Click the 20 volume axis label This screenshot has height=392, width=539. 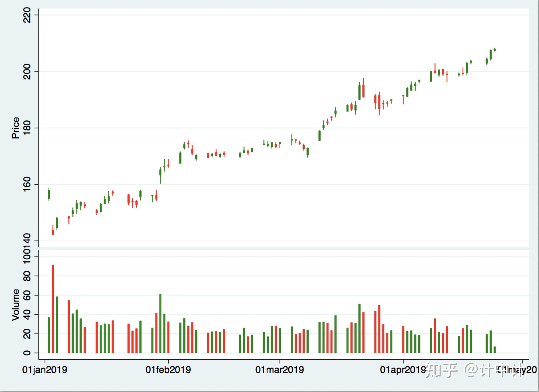(27, 334)
